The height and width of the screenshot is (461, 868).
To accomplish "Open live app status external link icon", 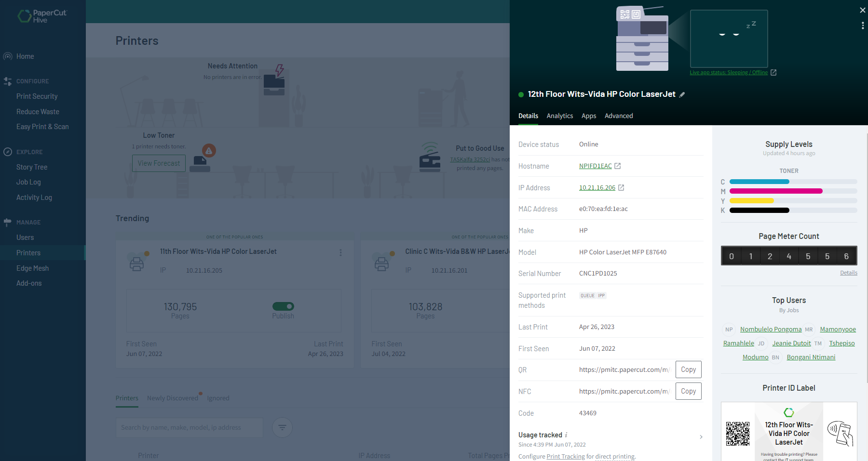I will click(773, 73).
